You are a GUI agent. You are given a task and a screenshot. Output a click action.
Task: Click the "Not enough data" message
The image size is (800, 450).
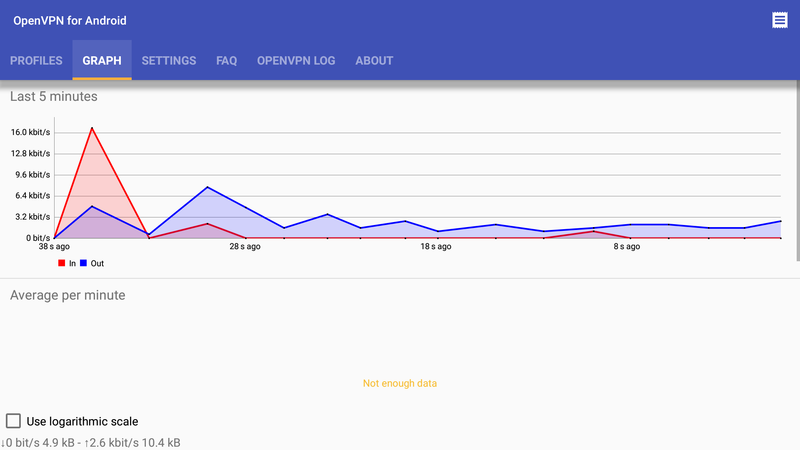click(400, 383)
